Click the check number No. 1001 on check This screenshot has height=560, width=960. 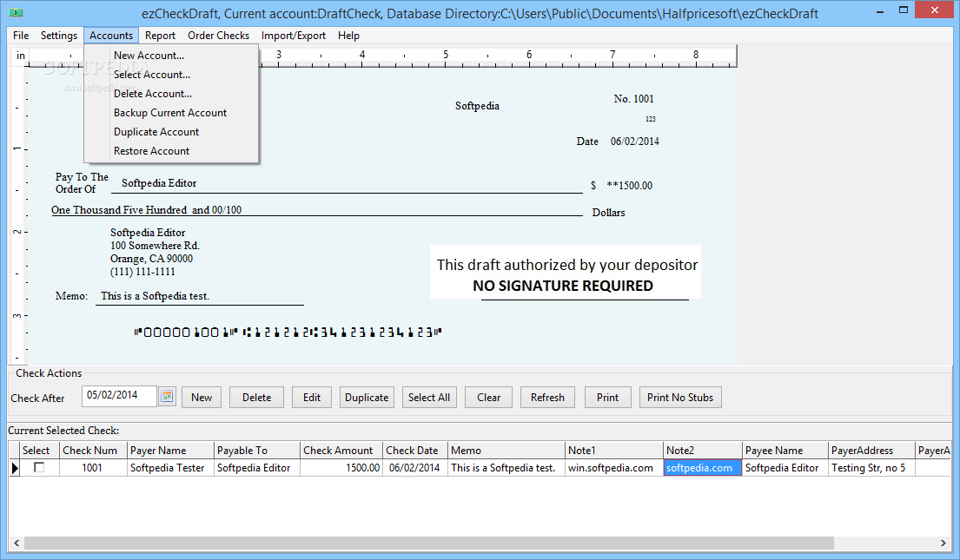click(x=633, y=98)
